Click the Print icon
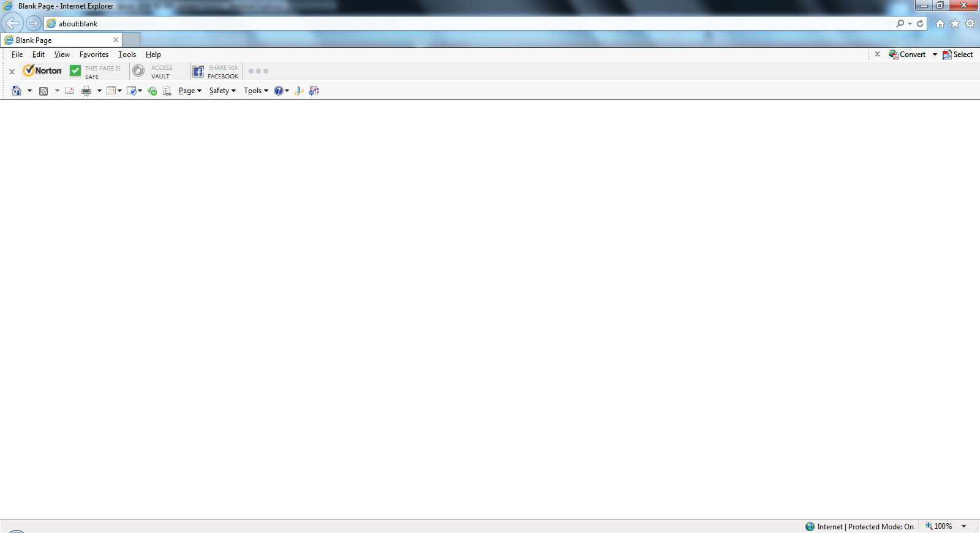The image size is (980, 533). click(x=86, y=91)
